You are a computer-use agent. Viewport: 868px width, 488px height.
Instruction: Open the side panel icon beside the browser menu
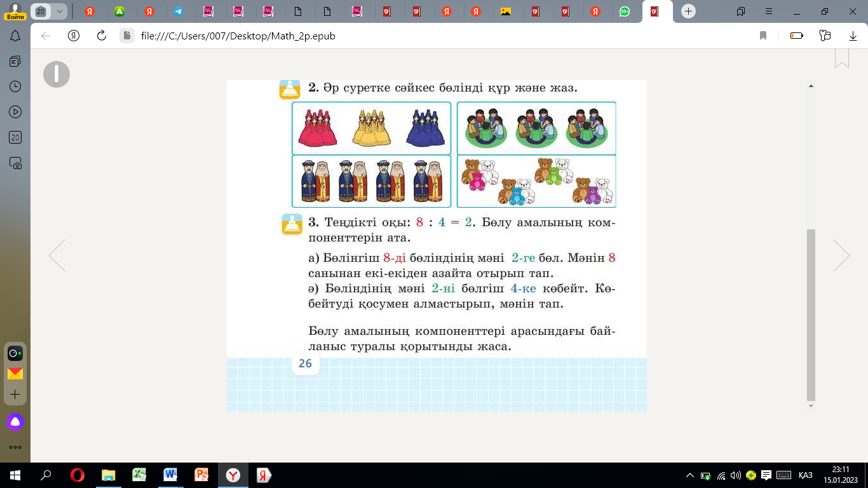click(741, 11)
